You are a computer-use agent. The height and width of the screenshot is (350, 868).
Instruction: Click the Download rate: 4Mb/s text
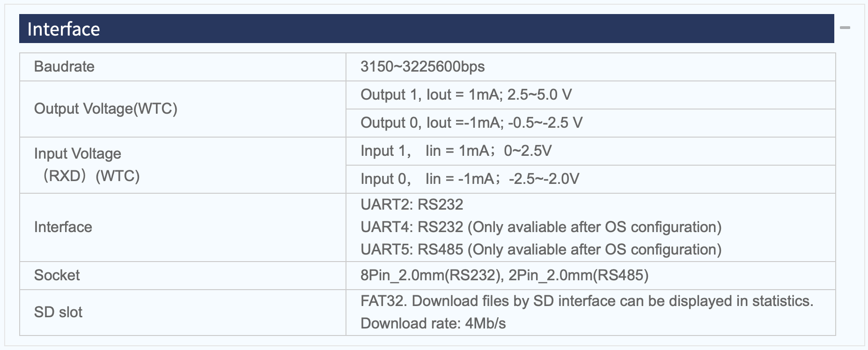[x=433, y=323]
